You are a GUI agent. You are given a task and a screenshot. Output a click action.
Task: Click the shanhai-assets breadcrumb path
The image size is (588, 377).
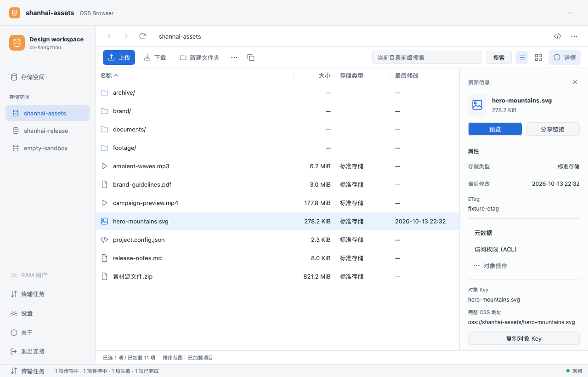tap(180, 36)
